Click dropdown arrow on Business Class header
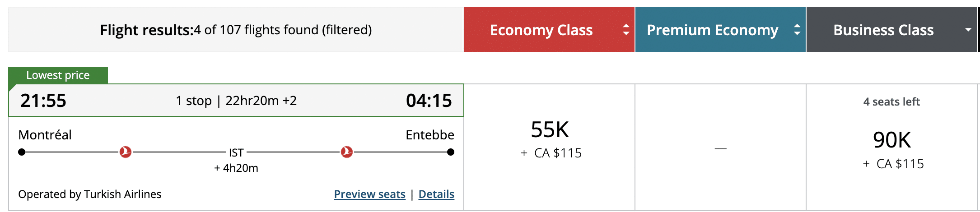The image size is (980, 212). click(968, 30)
